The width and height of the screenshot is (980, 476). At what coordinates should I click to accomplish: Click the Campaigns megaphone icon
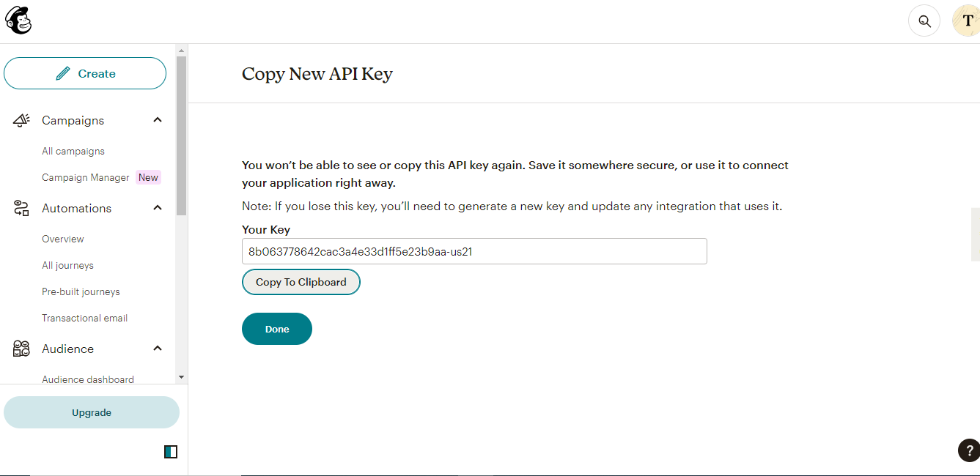point(21,120)
